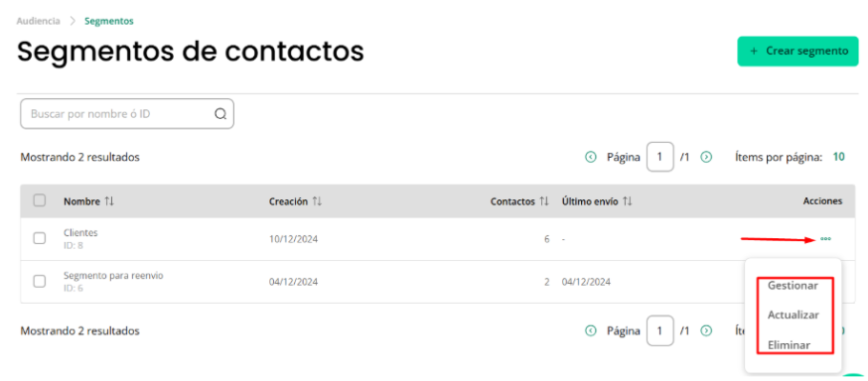The height and width of the screenshot is (381, 868).
Task: Select Eliminar in actions menu
Action: point(789,345)
